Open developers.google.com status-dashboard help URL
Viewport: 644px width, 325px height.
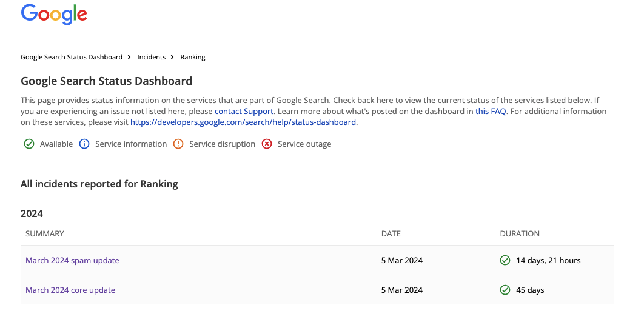[x=243, y=122]
